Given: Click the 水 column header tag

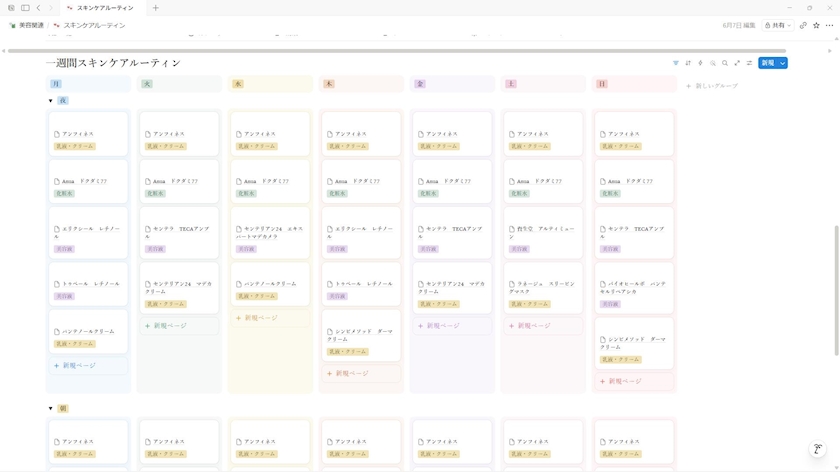Looking at the screenshot, I should click(238, 84).
